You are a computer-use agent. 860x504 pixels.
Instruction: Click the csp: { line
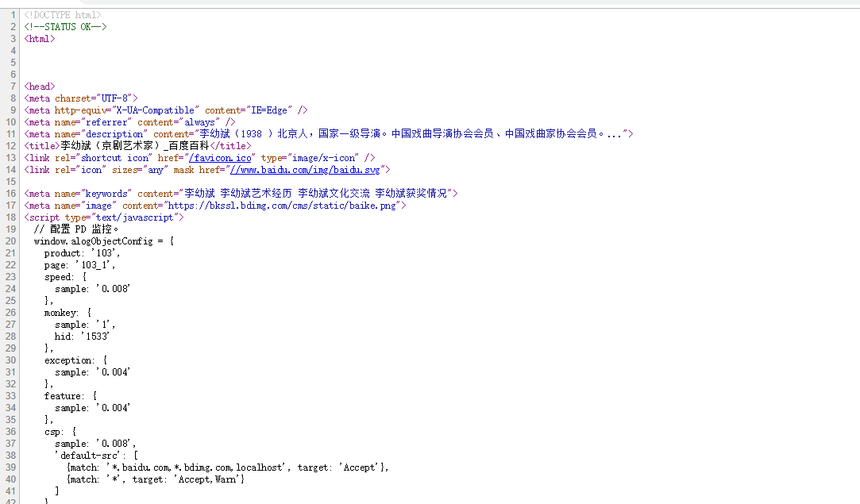(x=60, y=432)
